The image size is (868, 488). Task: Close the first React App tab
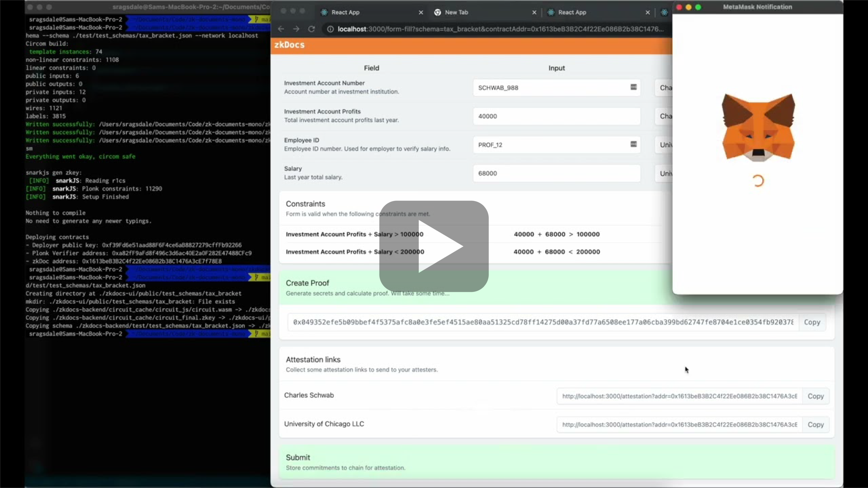point(421,13)
